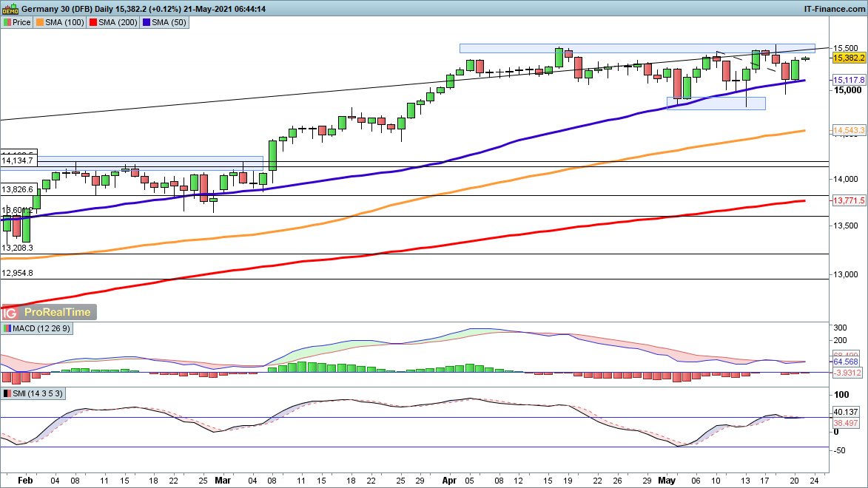Click the yellow 15,382.2 current price tag
The height and width of the screenshot is (488, 868).
click(850, 57)
